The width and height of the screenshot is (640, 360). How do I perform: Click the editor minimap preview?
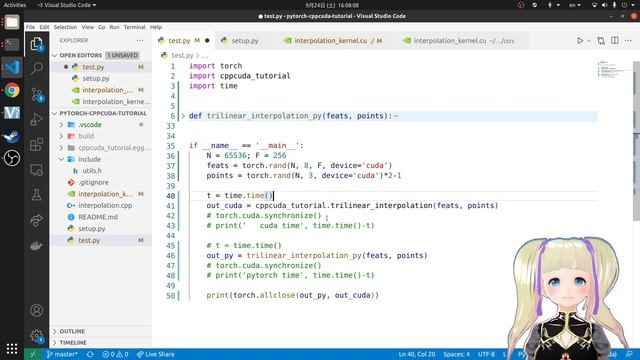coord(614,69)
